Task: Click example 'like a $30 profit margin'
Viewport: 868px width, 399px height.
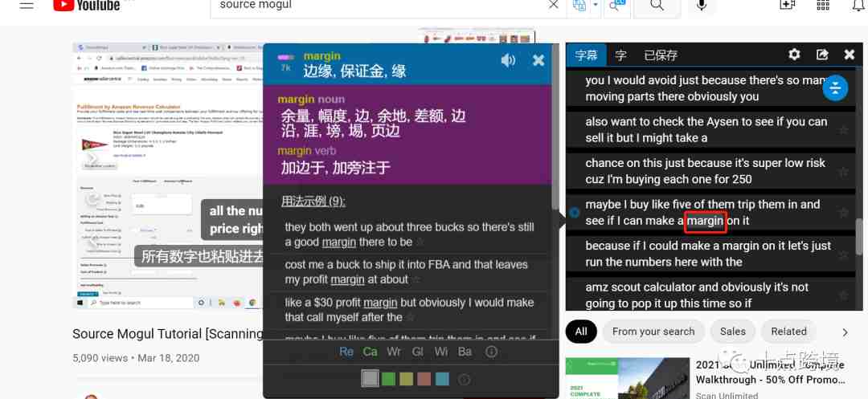Action: 409,310
